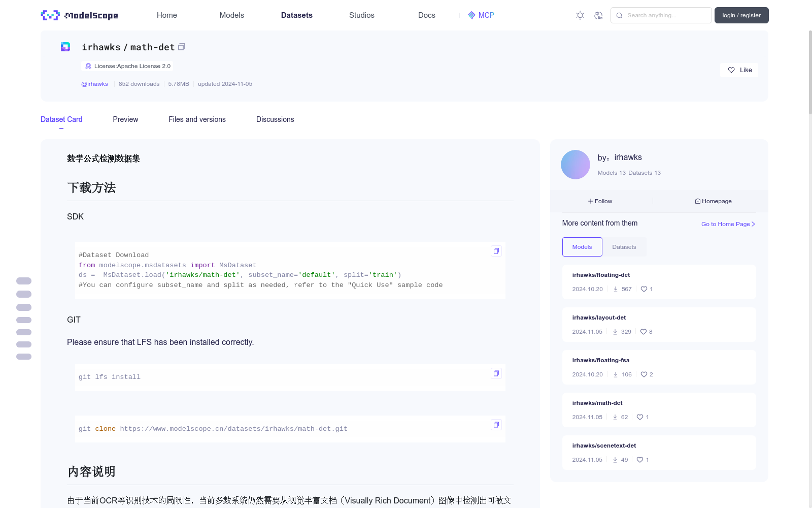Copy the git clone command

pyautogui.click(x=496, y=425)
